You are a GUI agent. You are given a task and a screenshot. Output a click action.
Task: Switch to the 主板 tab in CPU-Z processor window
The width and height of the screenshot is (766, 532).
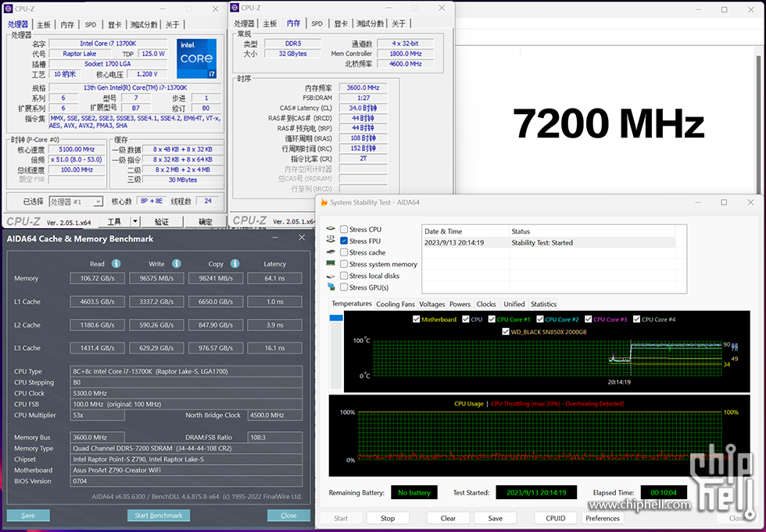coord(44,24)
